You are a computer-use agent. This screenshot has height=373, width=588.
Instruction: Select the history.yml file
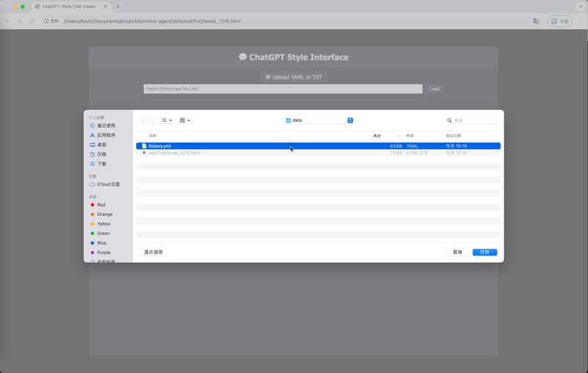pos(318,146)
